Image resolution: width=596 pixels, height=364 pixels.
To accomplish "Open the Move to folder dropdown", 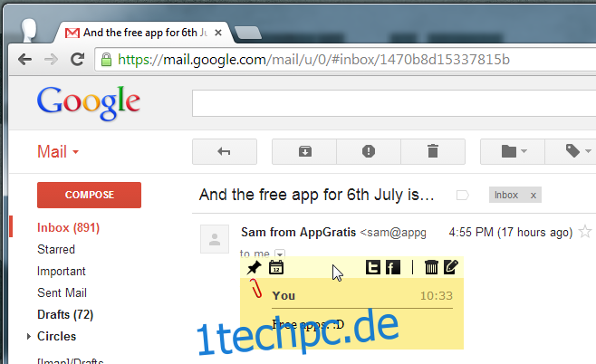I will click(x=513, y=151).
